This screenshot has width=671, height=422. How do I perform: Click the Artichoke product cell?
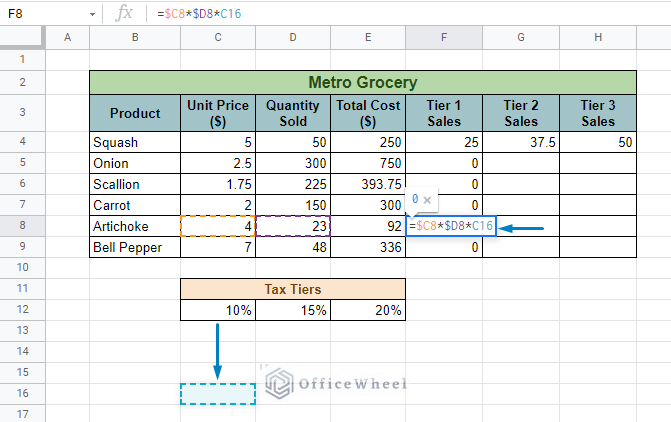(135, 226)
